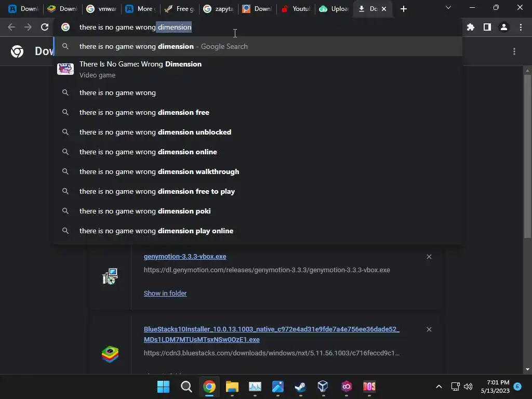Remove genymotion entry from downloads list
Screen dimensions: 532x399
[x=429, y=257]
